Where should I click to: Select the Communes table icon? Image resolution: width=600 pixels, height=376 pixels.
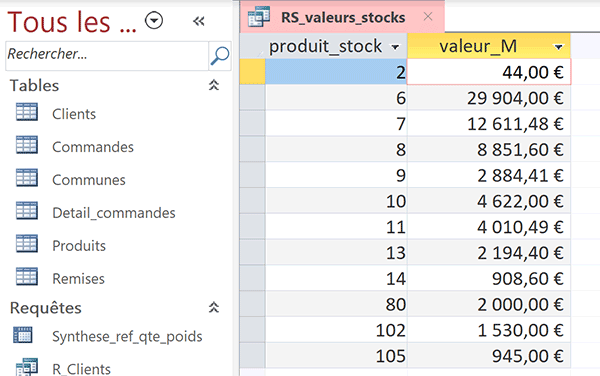[x=27, y=178]
